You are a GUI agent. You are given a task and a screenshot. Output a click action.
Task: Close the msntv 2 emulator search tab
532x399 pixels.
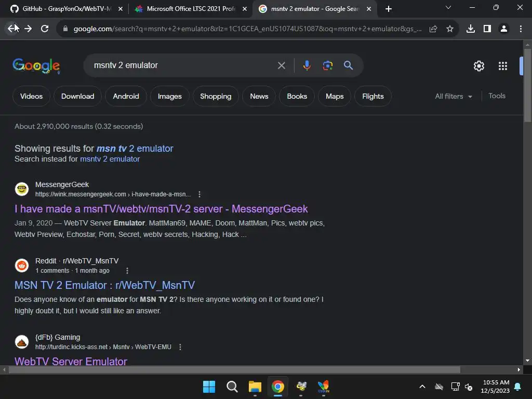click(369, 9)
